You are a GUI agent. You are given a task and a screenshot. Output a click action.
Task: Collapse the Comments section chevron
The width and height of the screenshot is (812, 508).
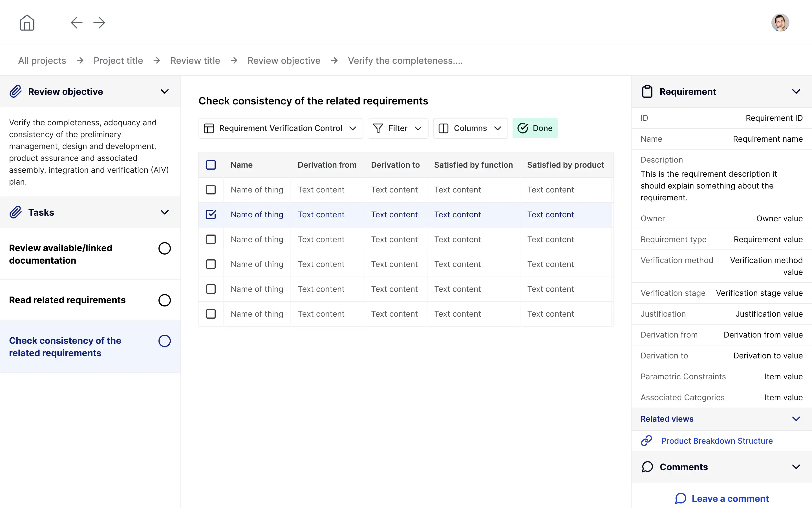click(x=796, y=467)
